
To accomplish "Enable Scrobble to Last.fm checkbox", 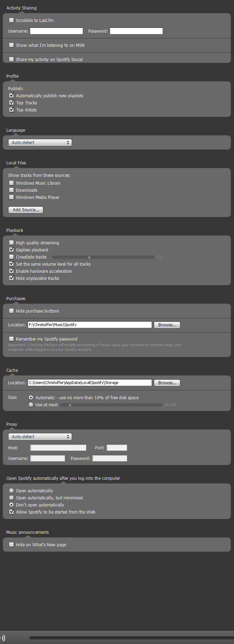I will point(11,20).
